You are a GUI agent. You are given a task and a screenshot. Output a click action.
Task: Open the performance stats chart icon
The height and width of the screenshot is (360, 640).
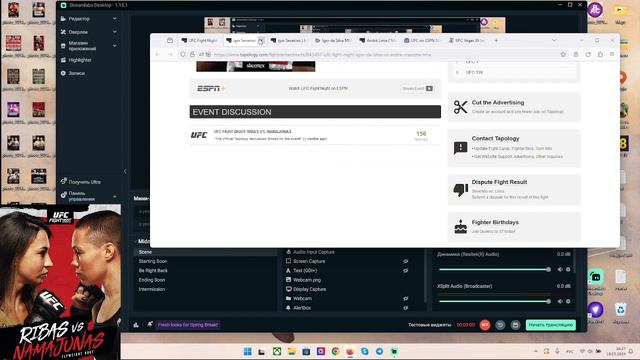(136, 325)
